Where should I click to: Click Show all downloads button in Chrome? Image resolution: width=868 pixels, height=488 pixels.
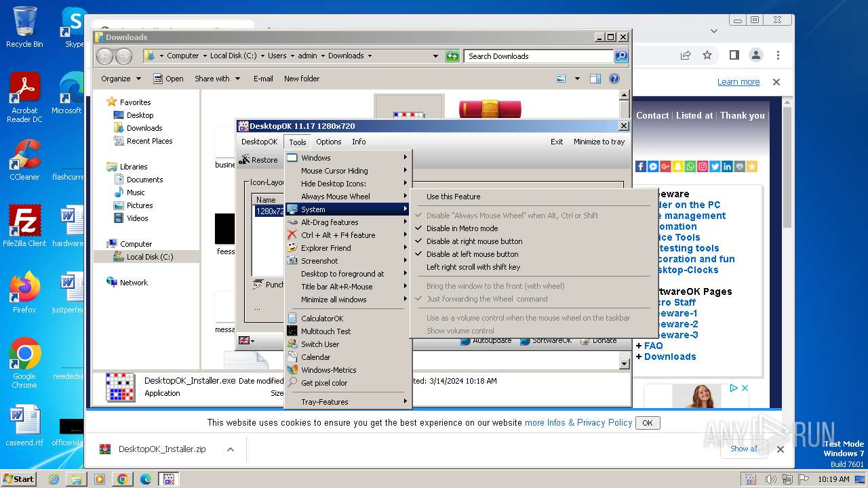click(x=744, y=449)
